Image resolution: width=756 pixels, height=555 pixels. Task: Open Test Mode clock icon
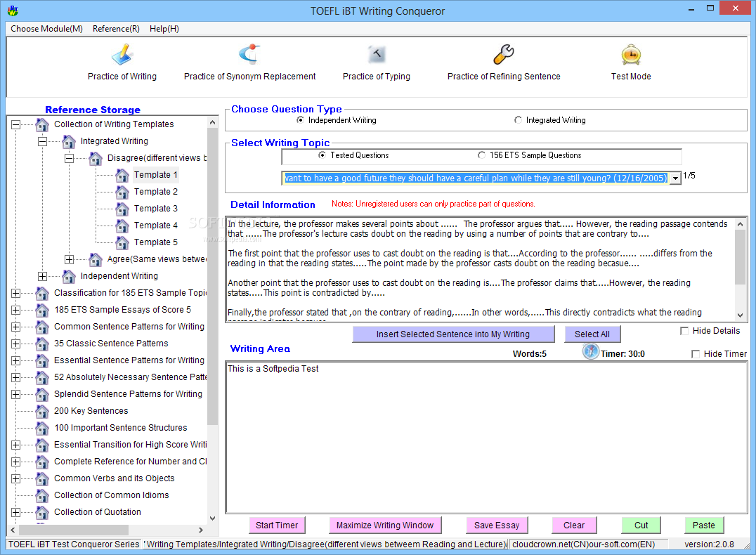(631, 55)
